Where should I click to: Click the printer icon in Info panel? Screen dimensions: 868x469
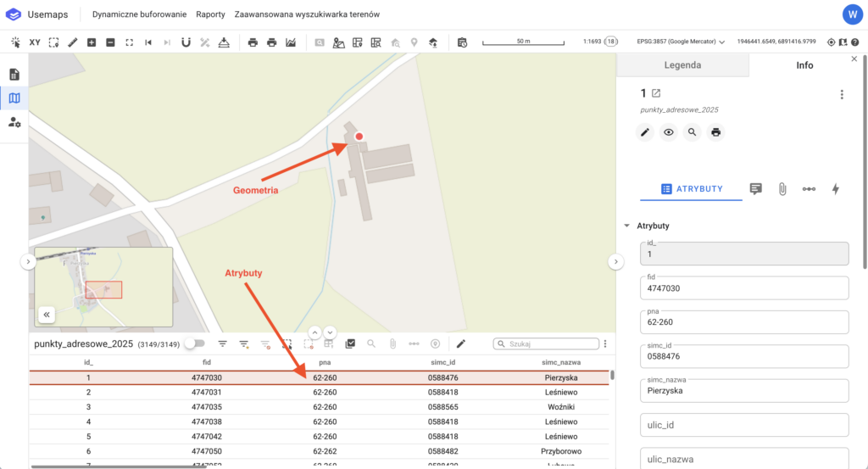716,132
